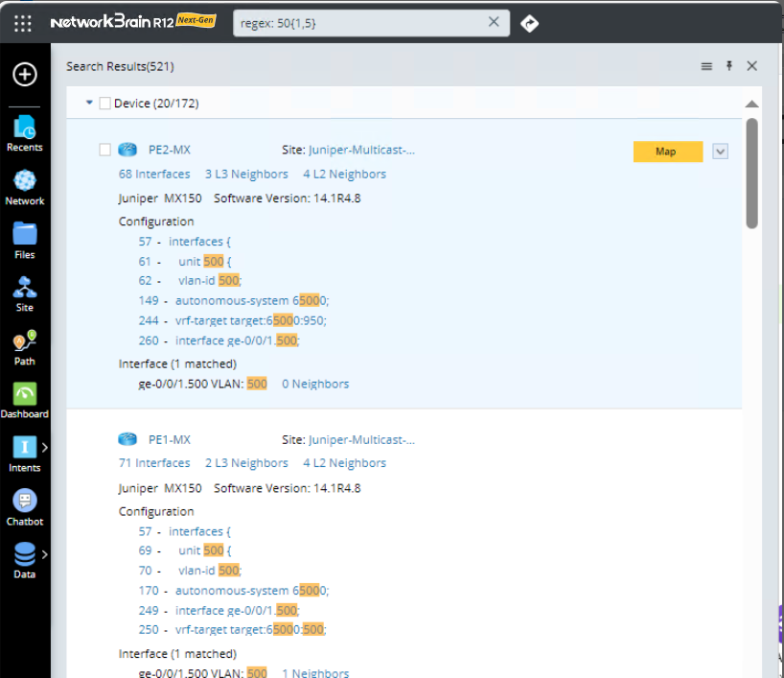Open the Path tool icon
The image size is (784, 678).
(25, 346)
